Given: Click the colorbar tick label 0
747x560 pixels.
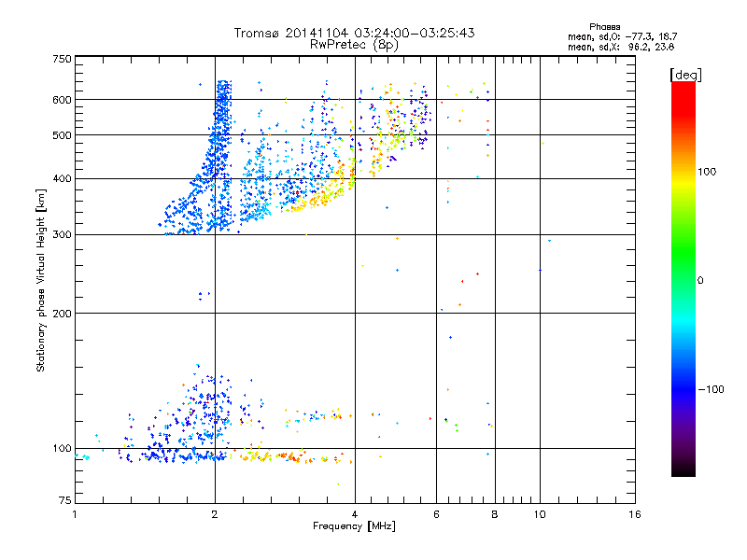Looking at the screenshot, I should tap(700, 281).
